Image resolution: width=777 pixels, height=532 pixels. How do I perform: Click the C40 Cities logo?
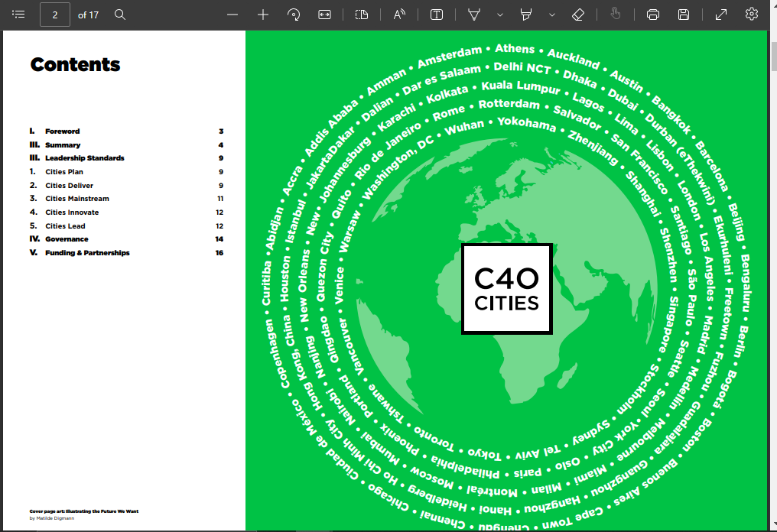(507, 289)
